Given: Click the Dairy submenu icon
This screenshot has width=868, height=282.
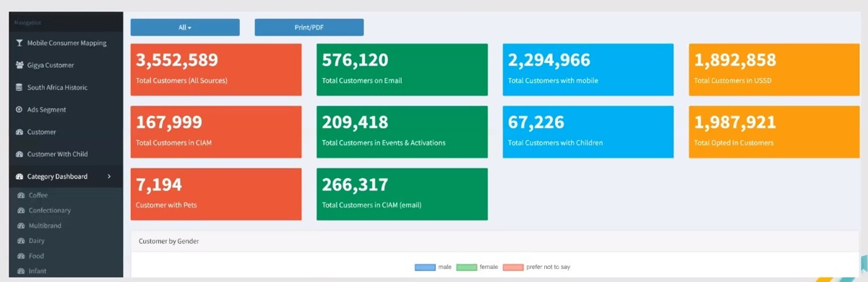Looking at the screenshot, I should tap(21, 241).
